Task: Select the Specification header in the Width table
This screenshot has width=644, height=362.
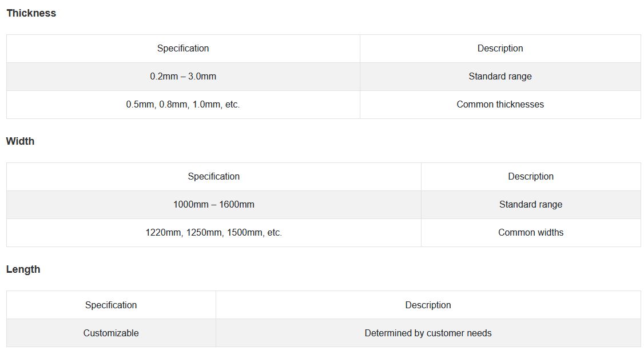Action: pos(213,177)
